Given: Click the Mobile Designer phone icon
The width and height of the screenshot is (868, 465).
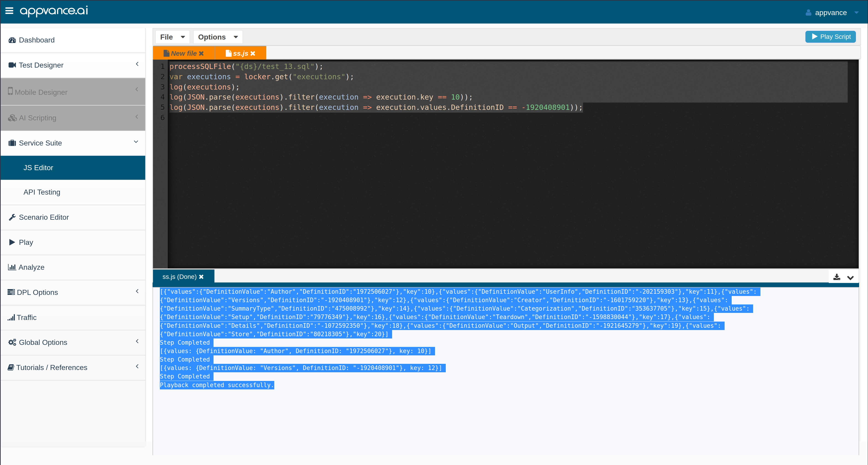Looking at the screenshot, I should click(x=11, y=91).
